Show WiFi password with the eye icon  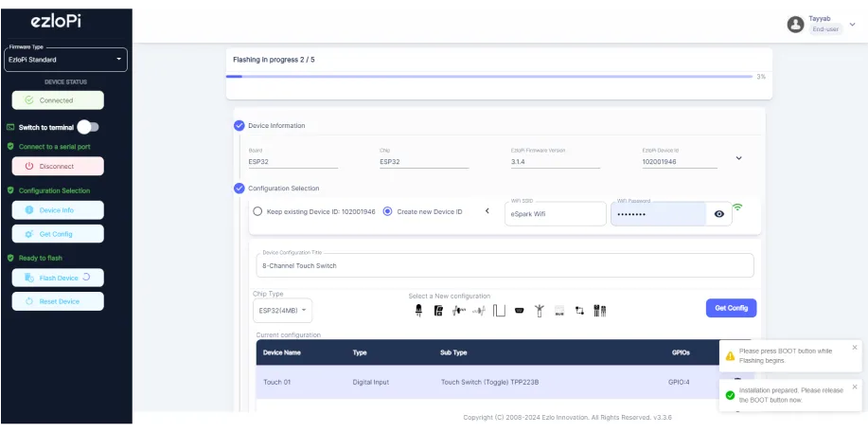[x=719, y=214]
